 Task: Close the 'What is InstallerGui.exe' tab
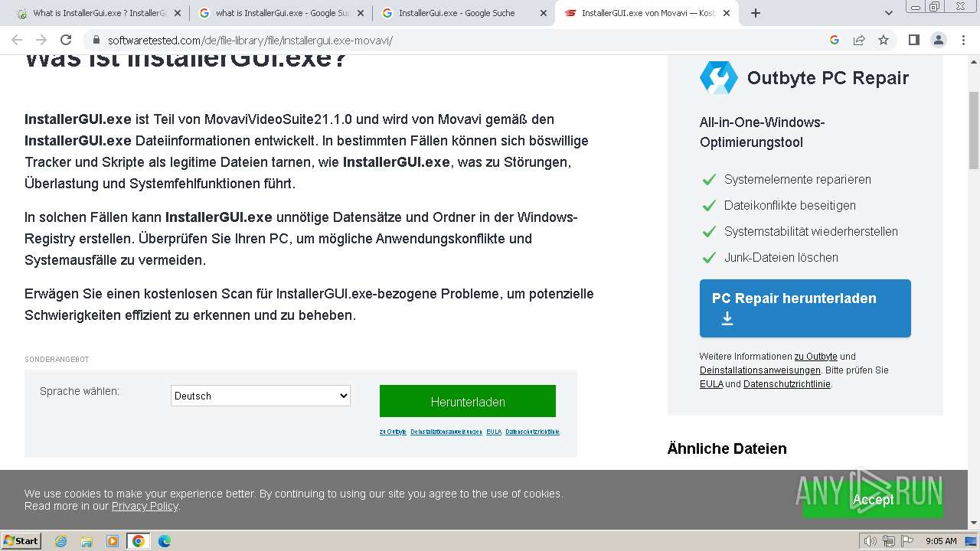coord(178,13)
